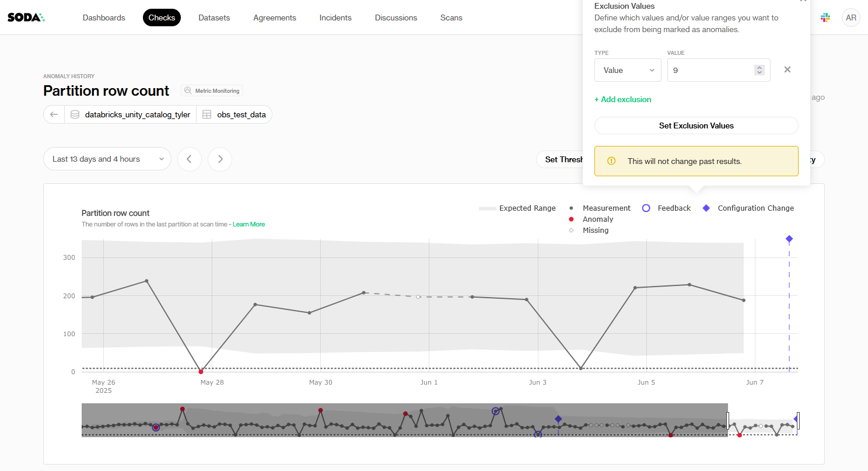This screenshot has height=471, width=868.
Task: Go to next time period arrow
Action: pos(220,159)
